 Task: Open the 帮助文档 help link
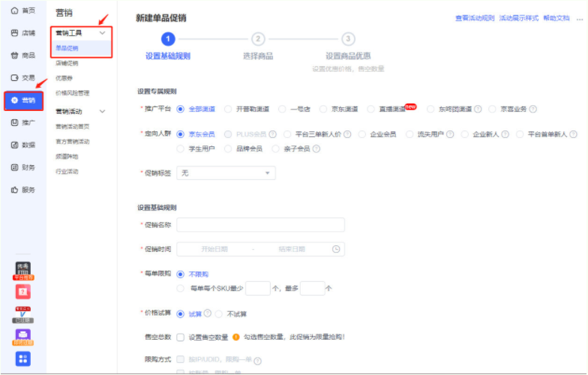[556, 18]
